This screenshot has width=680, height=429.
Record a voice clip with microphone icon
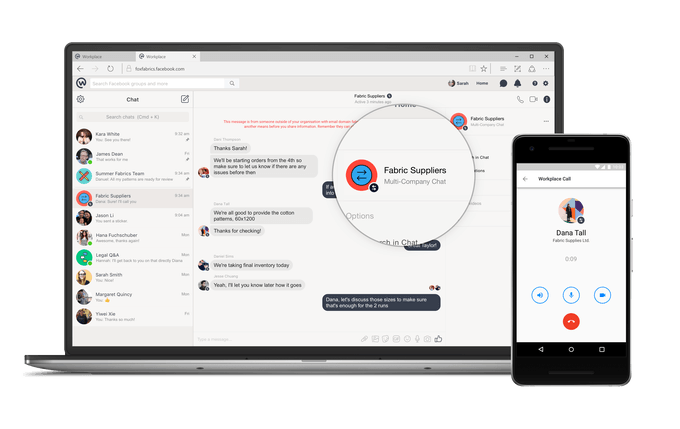(x=417, y=339)
